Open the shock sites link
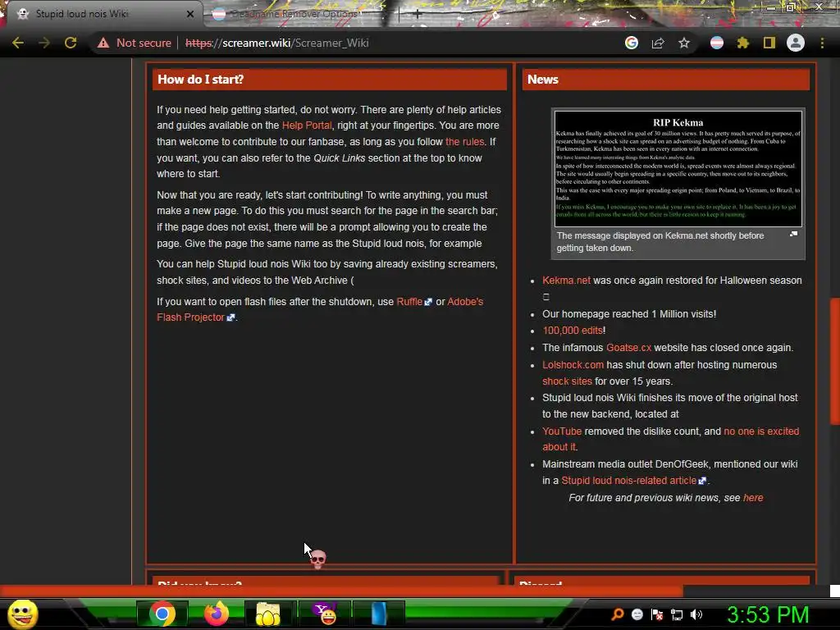This screenshot has width=840, height=630. click(567, 381)
